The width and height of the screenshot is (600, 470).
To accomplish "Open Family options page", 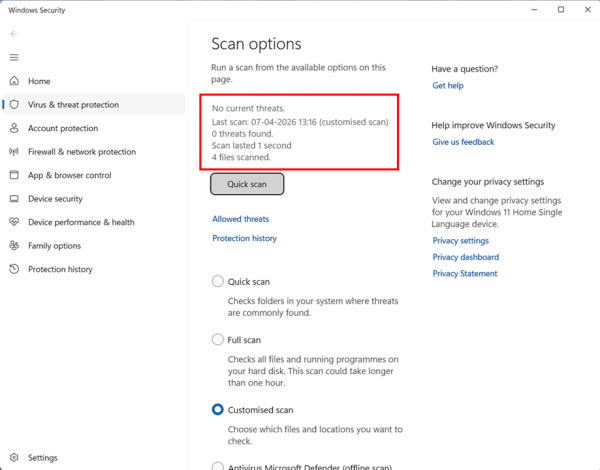I will 54,246.
